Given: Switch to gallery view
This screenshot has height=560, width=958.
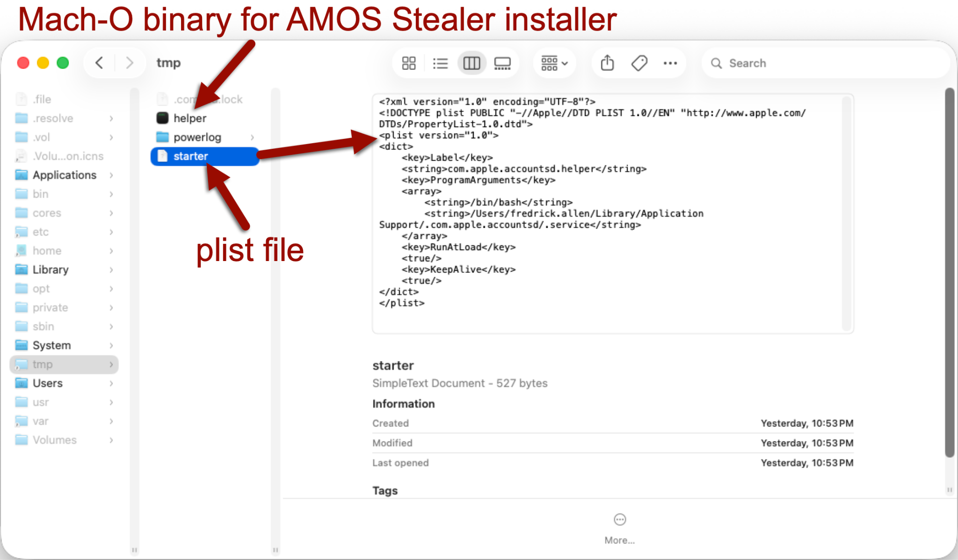Looking at the screenshot, I should 502,63.
